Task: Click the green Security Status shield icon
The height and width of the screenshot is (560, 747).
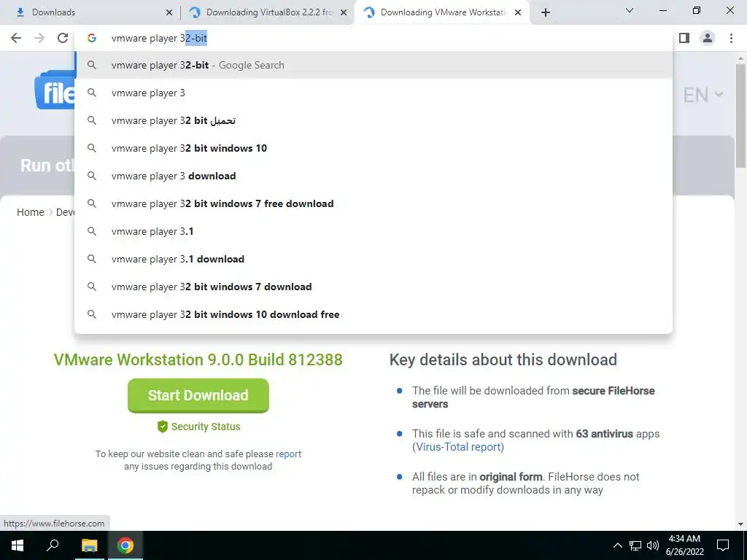Action: [x=163, y=426]
